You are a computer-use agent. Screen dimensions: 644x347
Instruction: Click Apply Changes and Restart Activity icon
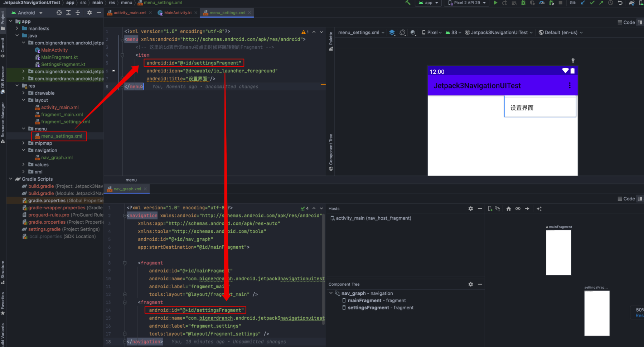pos(505,3)
